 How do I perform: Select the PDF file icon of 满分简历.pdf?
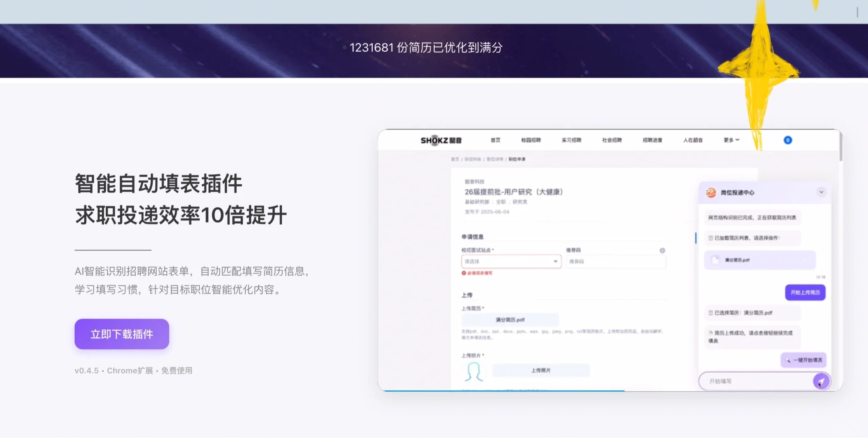click(714, 259)
